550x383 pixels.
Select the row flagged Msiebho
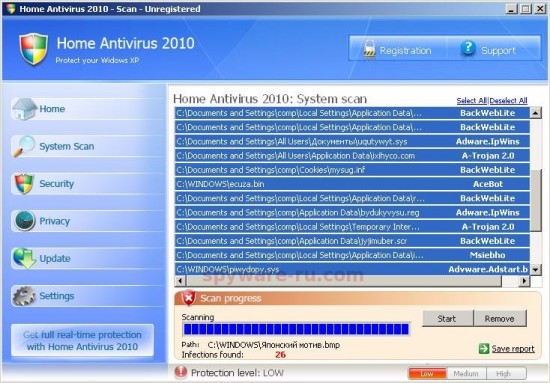coord(352,255)
